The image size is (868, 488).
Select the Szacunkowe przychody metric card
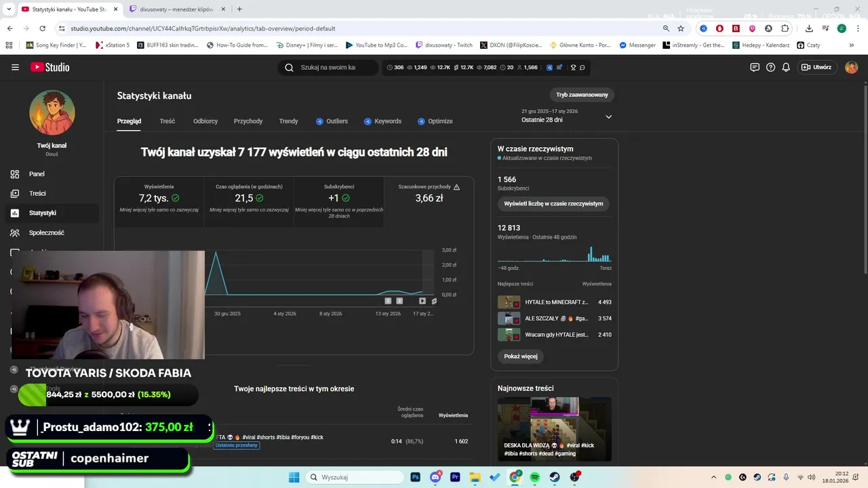click(429, 201)
